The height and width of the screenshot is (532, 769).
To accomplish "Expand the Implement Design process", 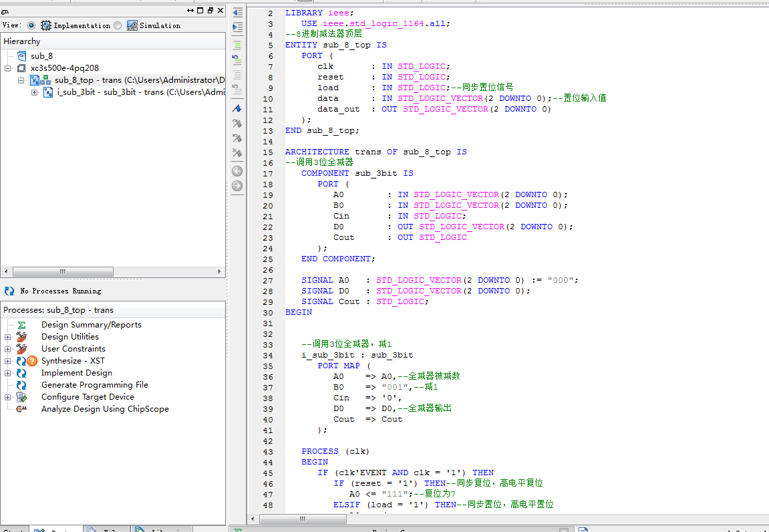I will 8,373.
